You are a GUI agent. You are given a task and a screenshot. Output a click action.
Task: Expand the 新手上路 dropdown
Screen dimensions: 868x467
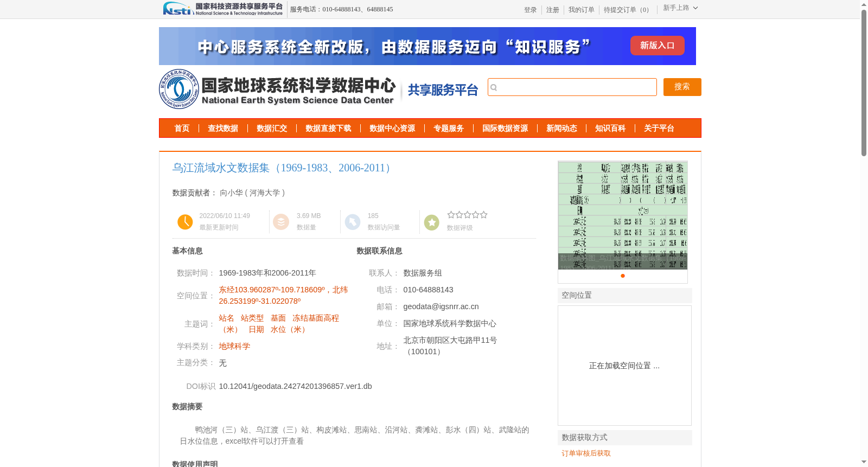point(680,8)
